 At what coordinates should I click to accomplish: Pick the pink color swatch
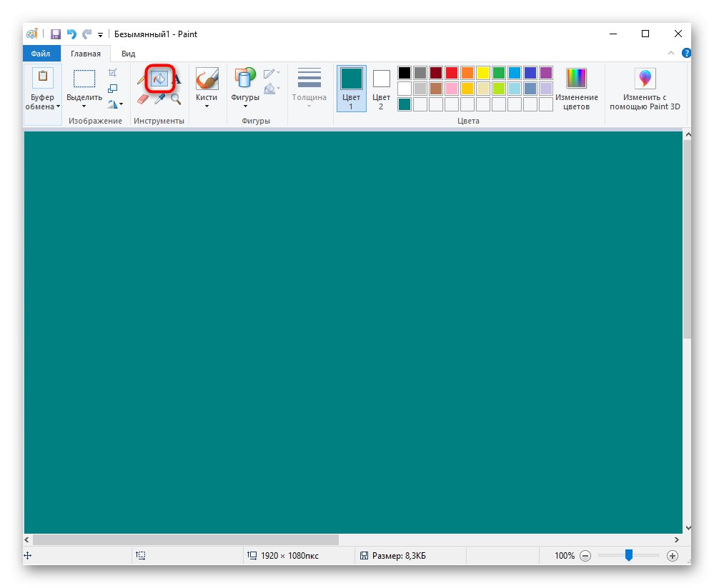pyautogui.click(x=452, y=89)
